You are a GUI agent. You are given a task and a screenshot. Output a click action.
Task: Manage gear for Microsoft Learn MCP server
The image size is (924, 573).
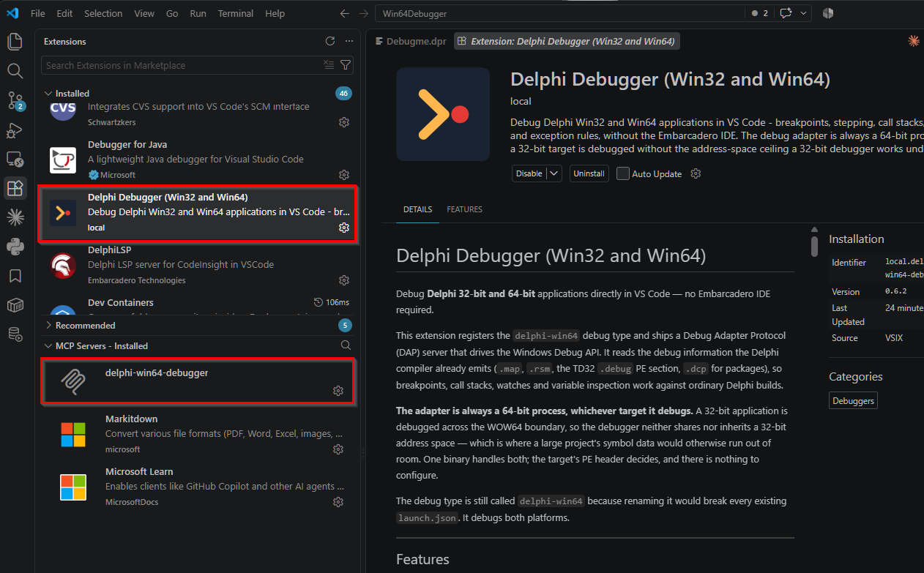pos(338,502)
